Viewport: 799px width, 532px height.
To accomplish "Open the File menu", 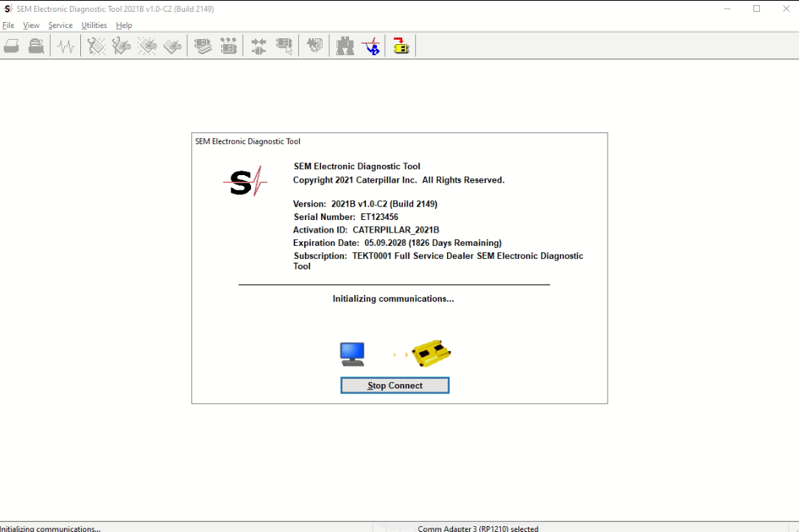I will 8,25.
